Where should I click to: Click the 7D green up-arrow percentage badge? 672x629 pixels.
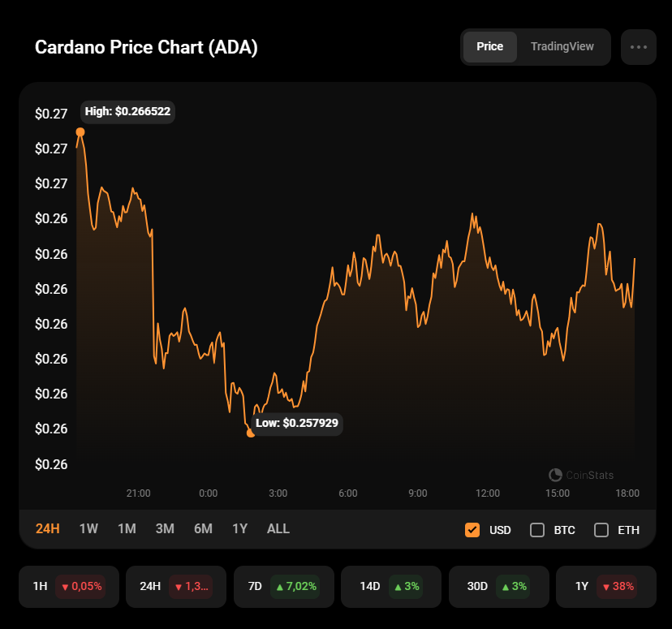[295, 586]
